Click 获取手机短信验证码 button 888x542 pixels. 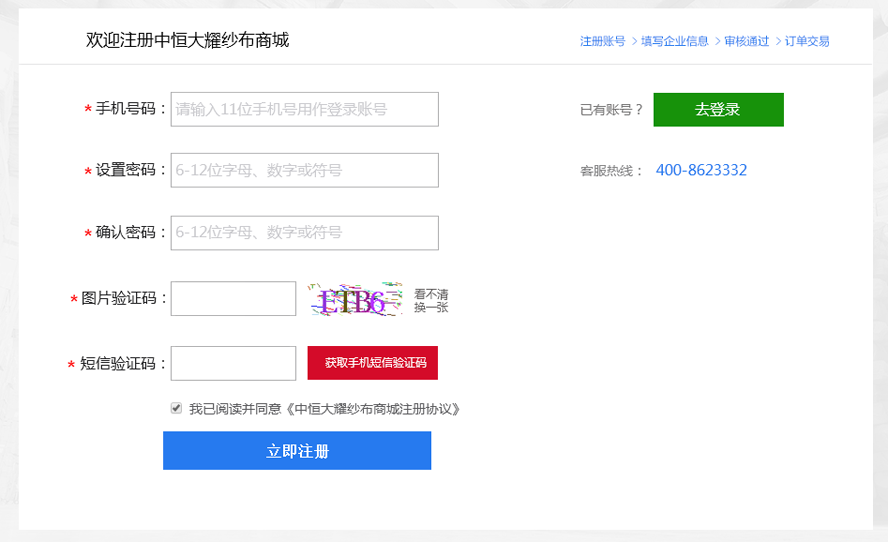pyautogui.click(x=373, y=362)
